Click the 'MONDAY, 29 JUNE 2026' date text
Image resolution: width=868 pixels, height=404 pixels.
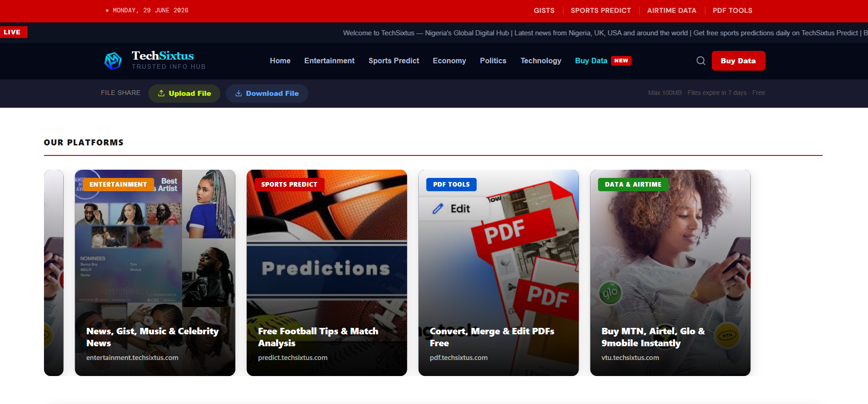151,10
